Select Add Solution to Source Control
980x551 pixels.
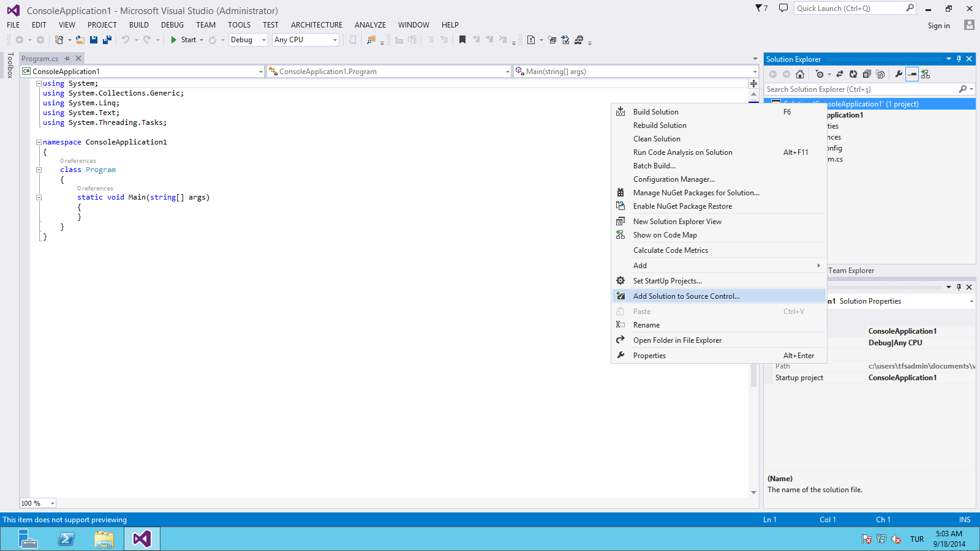686,296
